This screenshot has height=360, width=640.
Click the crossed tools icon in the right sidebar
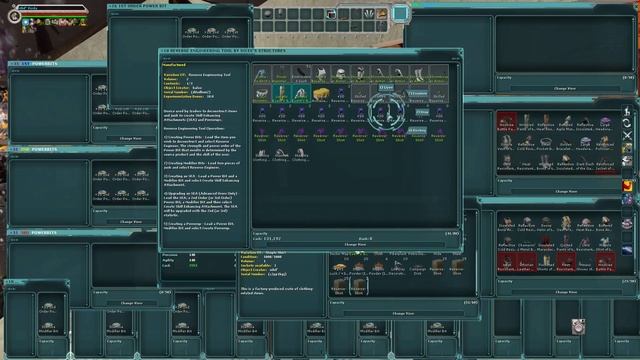click(x=627, y=135)
